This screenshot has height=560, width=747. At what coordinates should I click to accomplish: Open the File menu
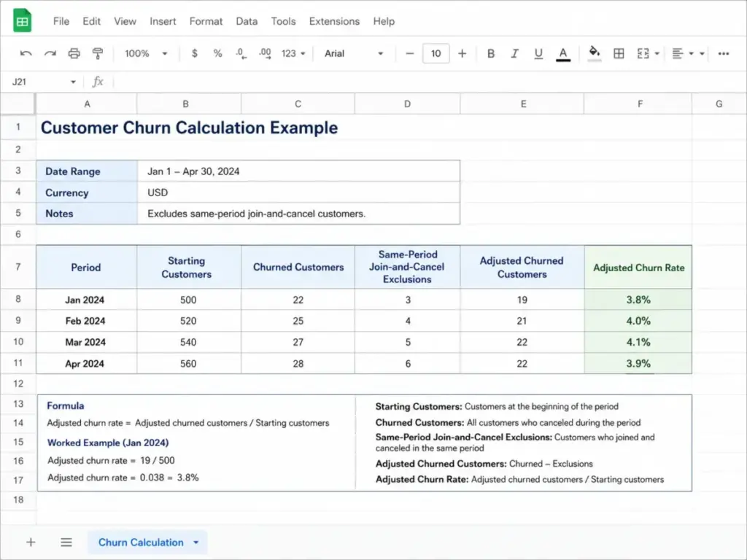(x=61, y=21)
